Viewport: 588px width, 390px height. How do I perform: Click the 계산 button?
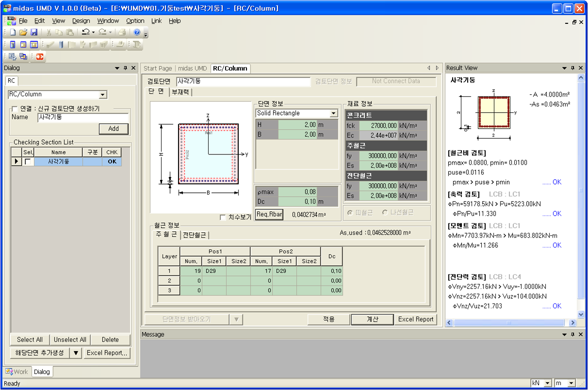pos(372,320)
